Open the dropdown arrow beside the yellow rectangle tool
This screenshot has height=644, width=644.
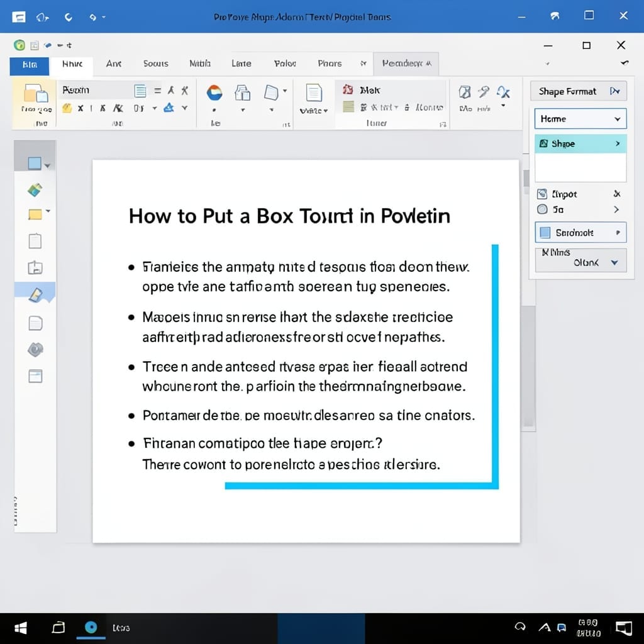click(48, 211)
